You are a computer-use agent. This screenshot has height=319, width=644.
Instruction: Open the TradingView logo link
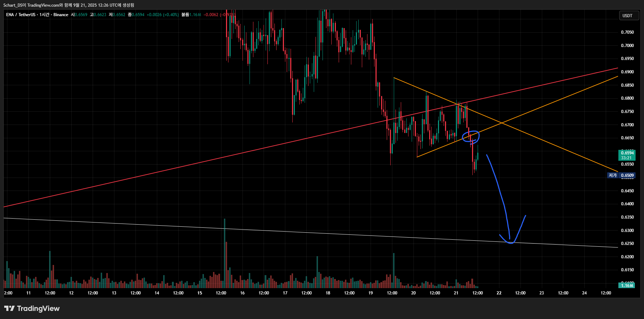(x=32, y=308)
